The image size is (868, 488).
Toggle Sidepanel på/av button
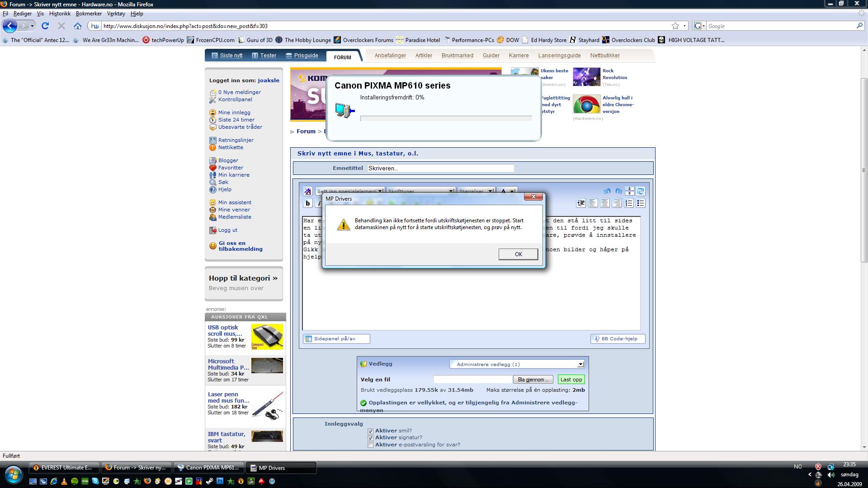coord(336,339)
